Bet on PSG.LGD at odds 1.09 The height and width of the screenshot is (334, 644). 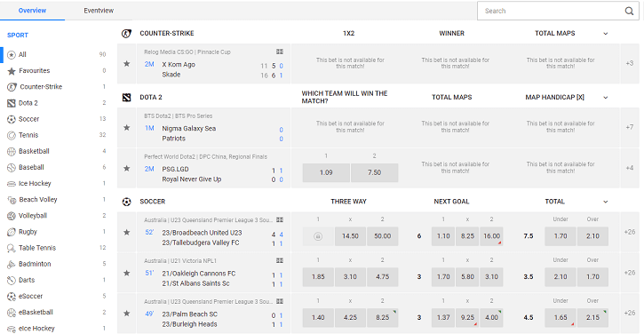(326, 173)
